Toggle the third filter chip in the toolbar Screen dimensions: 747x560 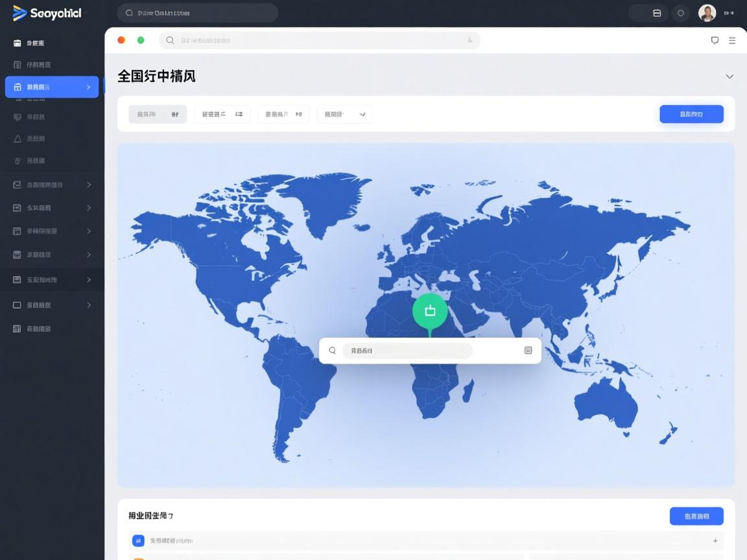click(283, 114)
